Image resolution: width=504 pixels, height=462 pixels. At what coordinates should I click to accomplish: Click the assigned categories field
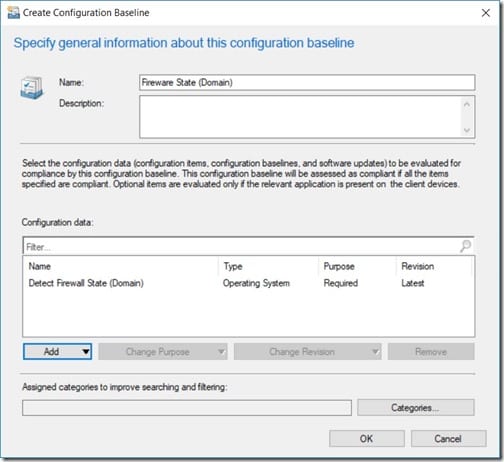tap(187, 408)
